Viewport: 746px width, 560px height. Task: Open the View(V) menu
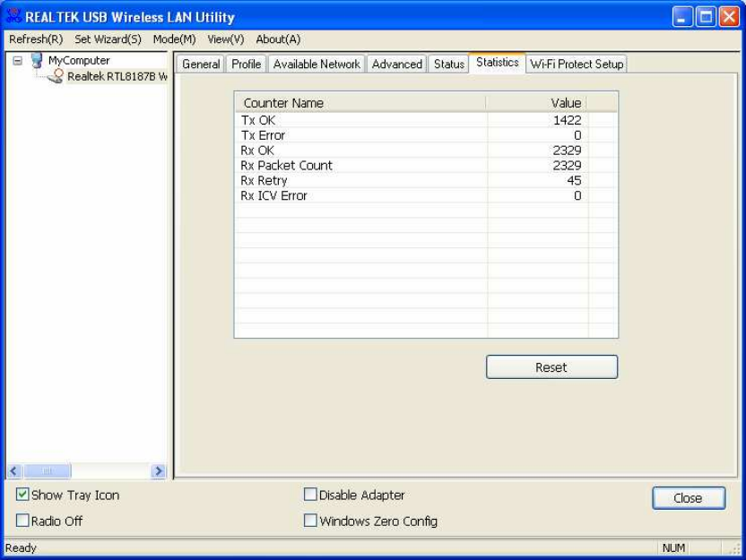coord(226,39)
